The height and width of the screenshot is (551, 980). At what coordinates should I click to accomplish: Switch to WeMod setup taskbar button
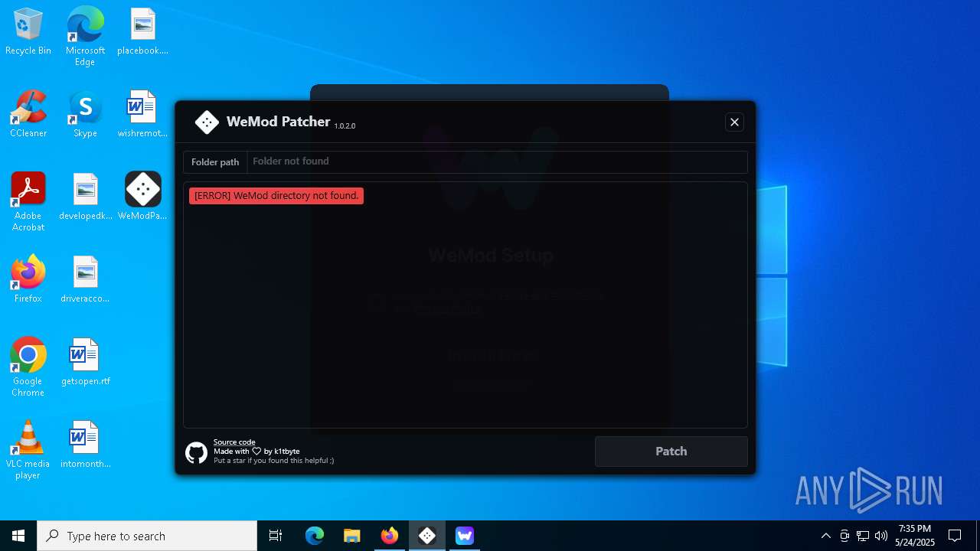(x=465, y=536)
